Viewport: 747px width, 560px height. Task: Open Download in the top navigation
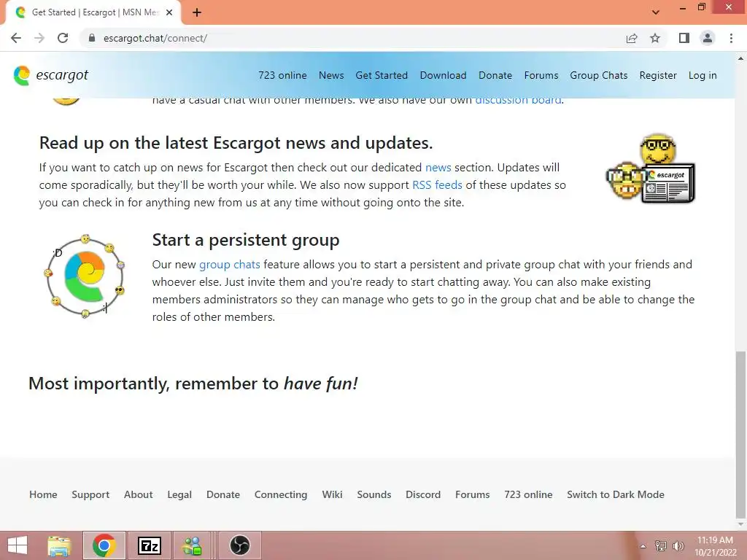click(x=443, y=75)
